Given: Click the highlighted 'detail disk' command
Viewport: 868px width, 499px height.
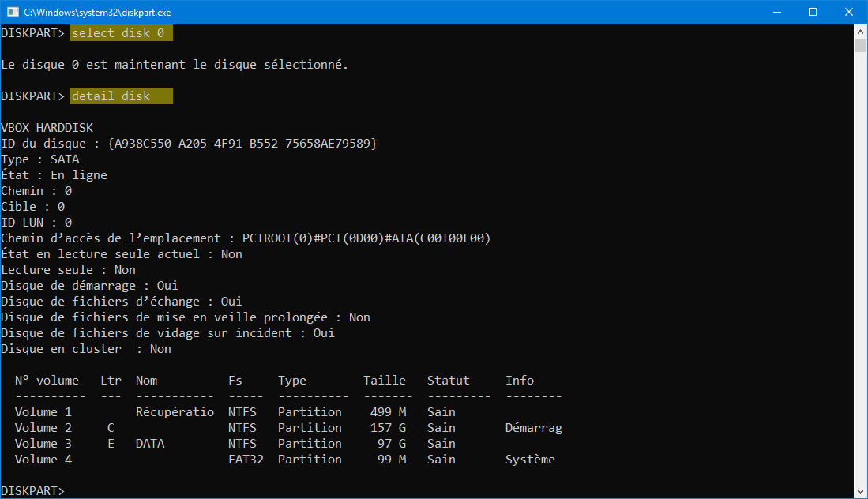Looking at the screenshot, I should tap(121, 96).
